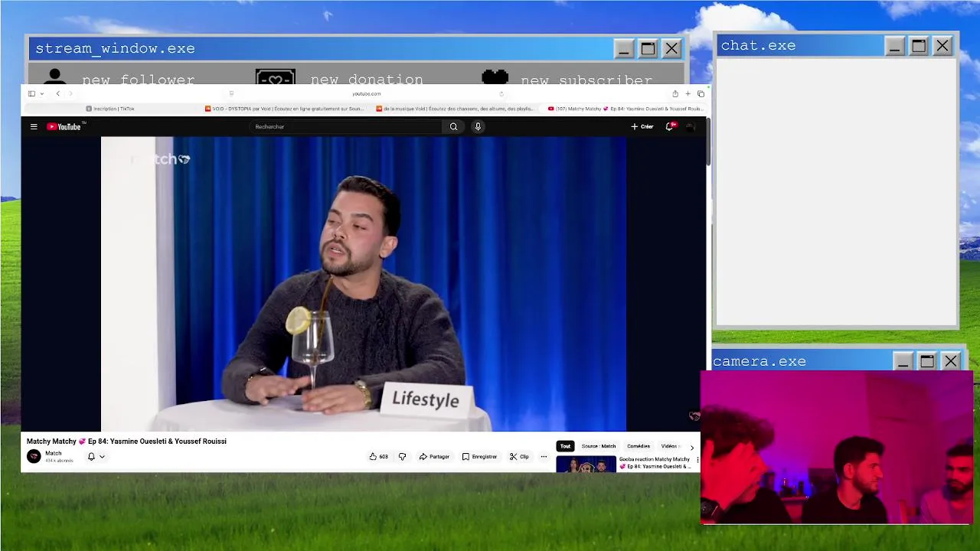The height and width of the screenshot is (551, 980).
Task: Maximize the stream_window.exe window
Action: (648, 49)
